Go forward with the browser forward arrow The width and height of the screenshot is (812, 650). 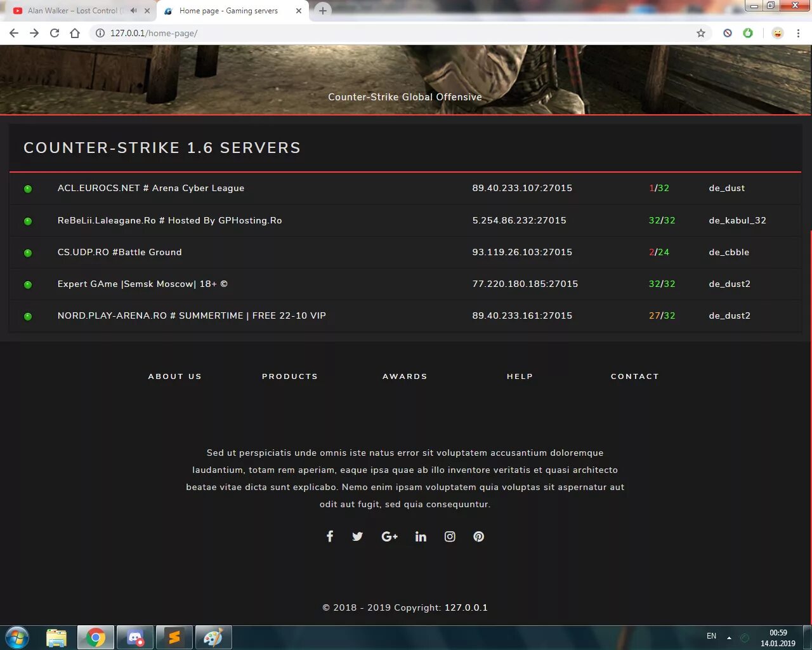[34, 33]
